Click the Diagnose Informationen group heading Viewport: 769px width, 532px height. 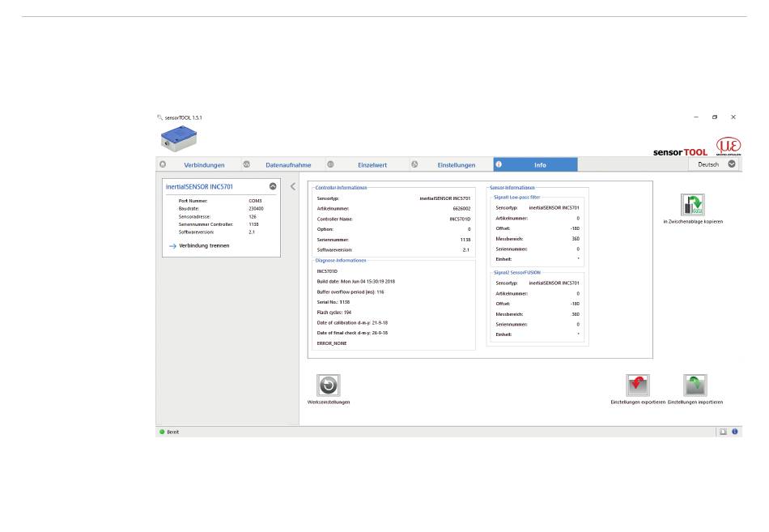340,260
